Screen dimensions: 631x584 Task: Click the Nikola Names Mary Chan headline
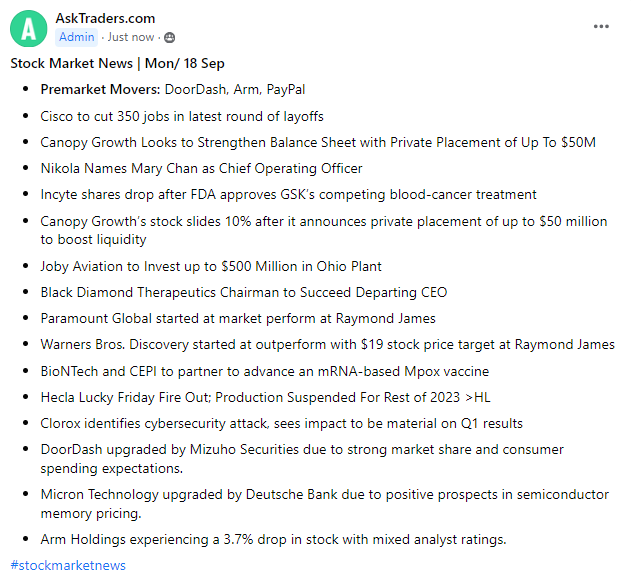point(201,168)
